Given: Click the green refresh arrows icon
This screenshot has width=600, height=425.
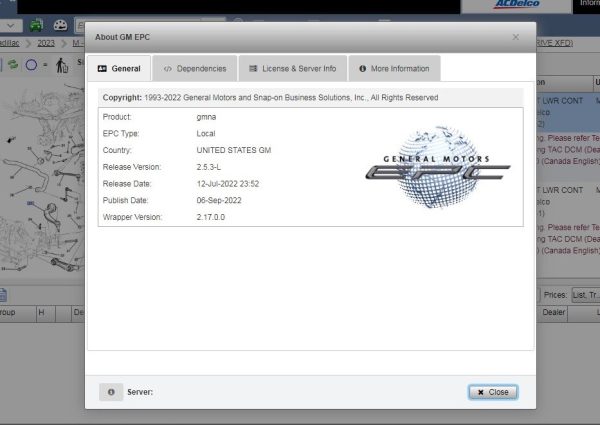Looking at the screenshot, I should [13, 65].
